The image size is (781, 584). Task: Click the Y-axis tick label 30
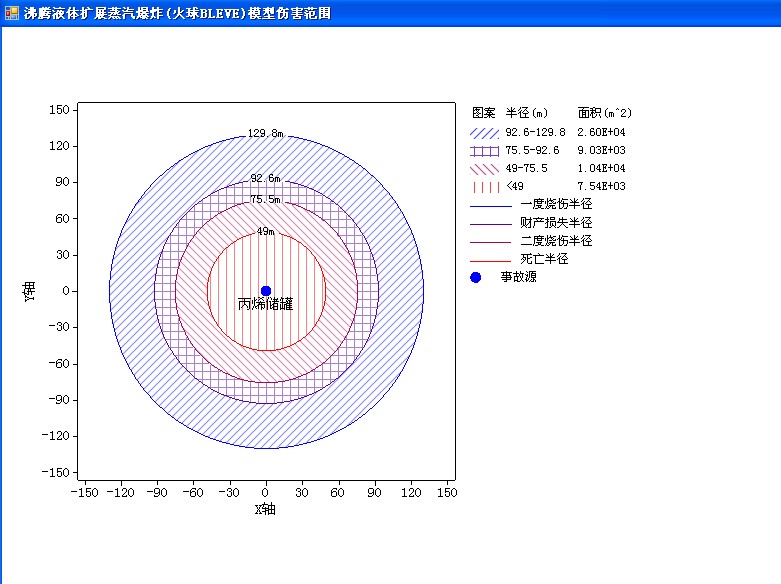62,255
